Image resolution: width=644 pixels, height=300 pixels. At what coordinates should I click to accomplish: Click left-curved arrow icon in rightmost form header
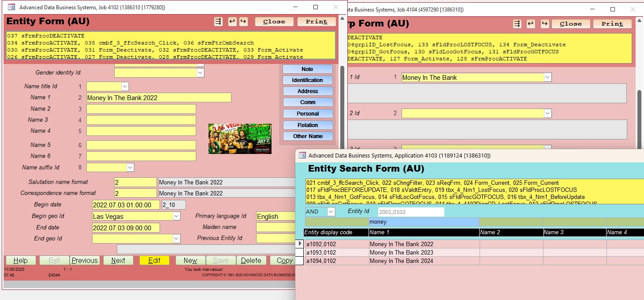pyautogui.click(x=531, y=24)
